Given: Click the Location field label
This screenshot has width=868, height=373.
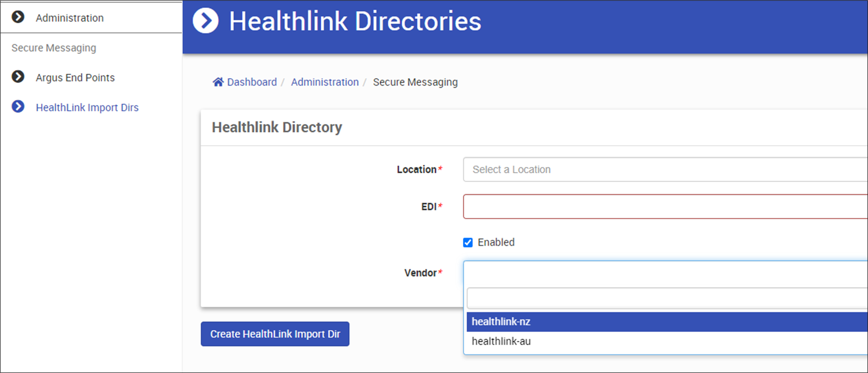Looking at the screenshot, I should tap(417, 170).
